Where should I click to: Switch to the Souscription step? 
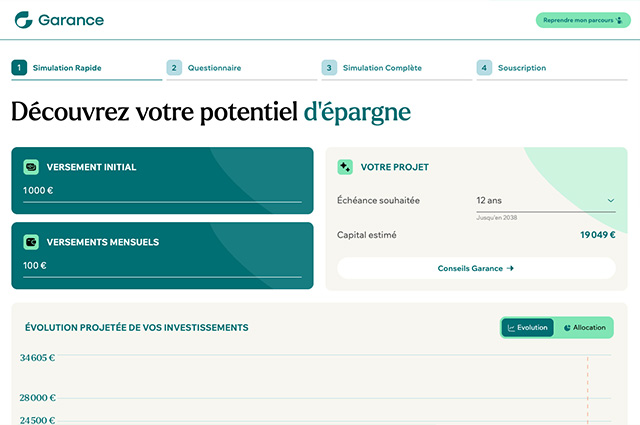pos(552,68)
